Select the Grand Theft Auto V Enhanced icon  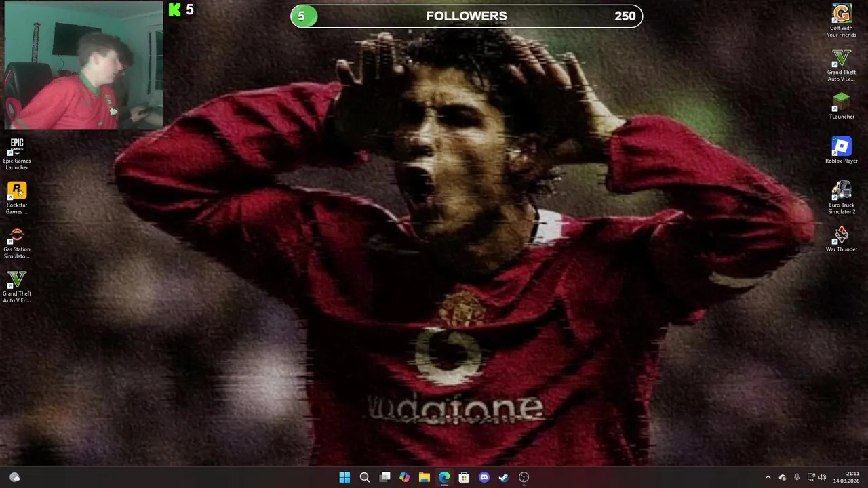point(17,287)
